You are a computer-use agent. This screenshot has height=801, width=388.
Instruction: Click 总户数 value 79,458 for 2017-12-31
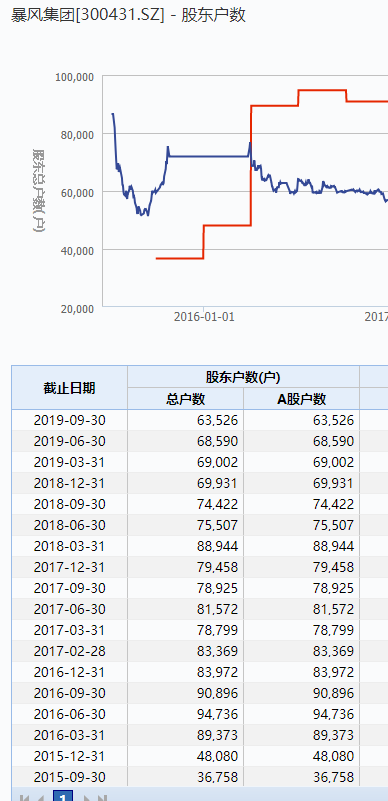[x=217, y=567]
